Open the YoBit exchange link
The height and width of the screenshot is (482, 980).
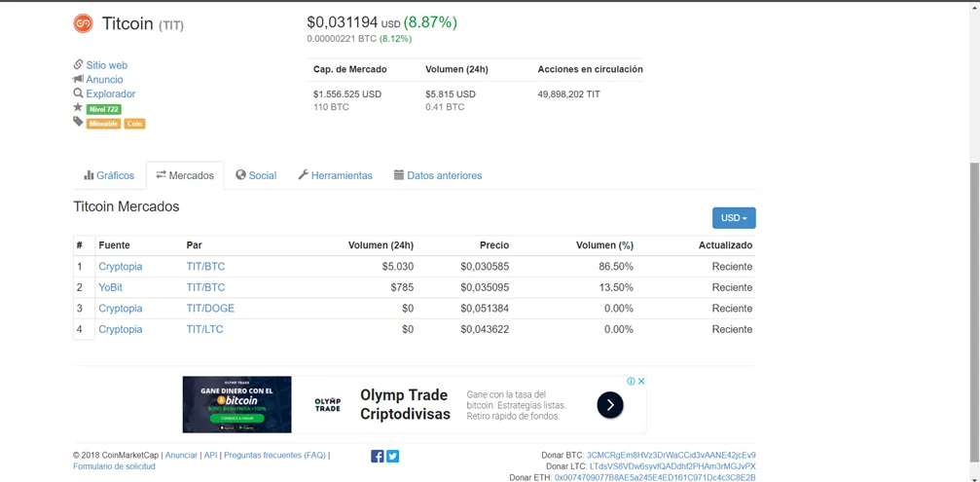click(109, 287)
